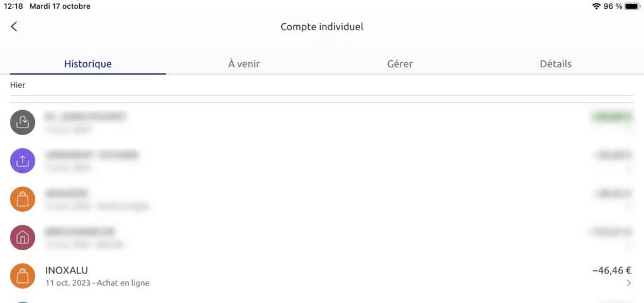
Task: Select the Détails tab
Action: pos(556,64)
